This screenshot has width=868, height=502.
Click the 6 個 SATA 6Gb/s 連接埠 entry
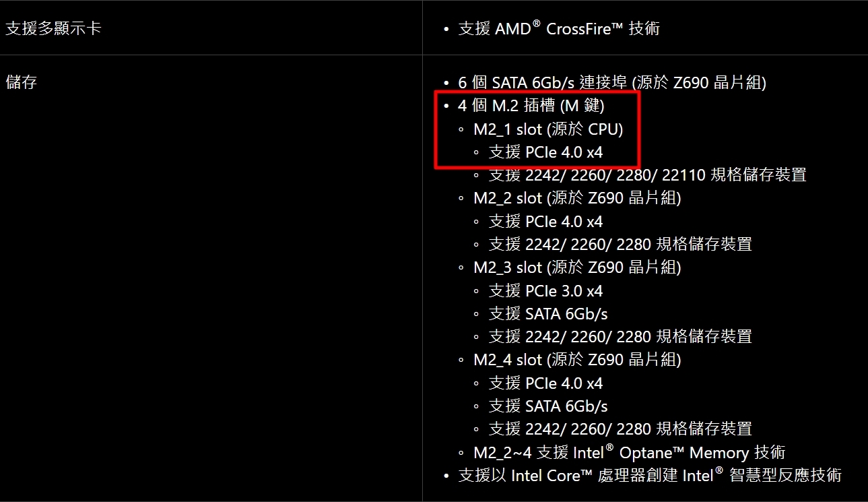click(x=612, y=82)
